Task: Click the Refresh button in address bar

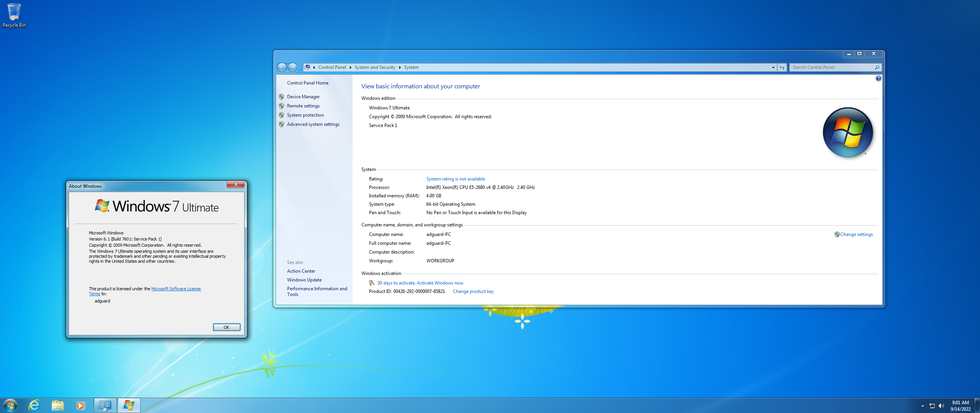Action: 782,67
